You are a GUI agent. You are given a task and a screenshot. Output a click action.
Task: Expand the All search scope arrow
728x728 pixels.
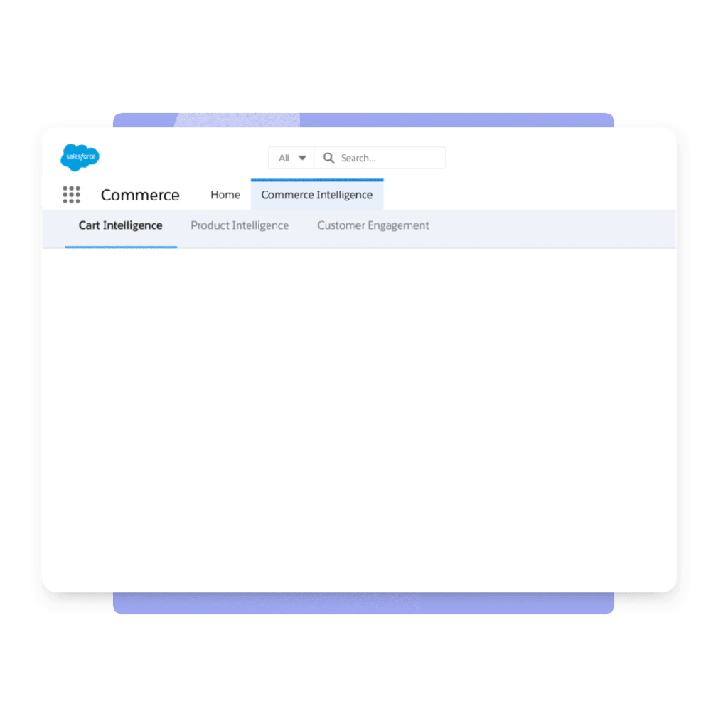click(x=301, y=158)
